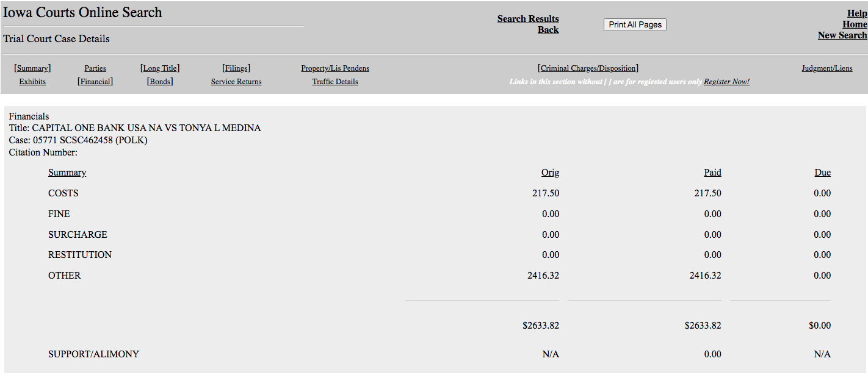The height and width of the screenshot is (375, 868).
Task: Click the Print All Pages button
Action: (635, 24)
